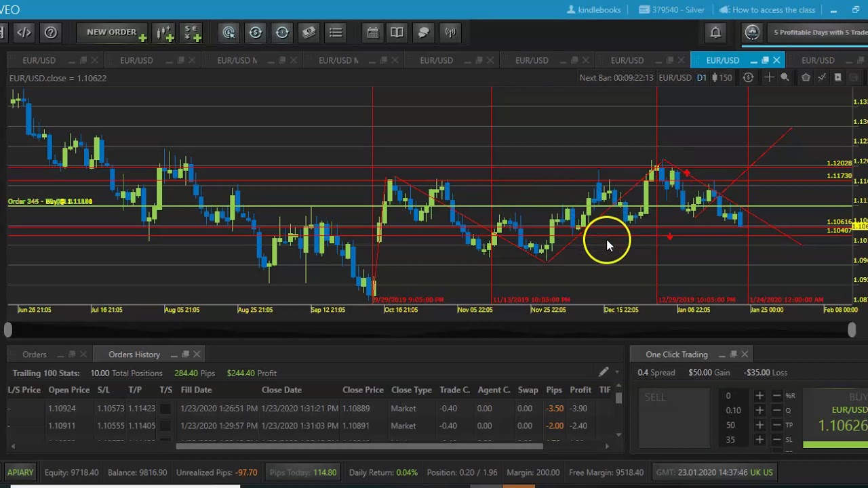Open the book journal icon
Image resolution: width=868 pixels, height=488 pixels.
pos(397,33)
